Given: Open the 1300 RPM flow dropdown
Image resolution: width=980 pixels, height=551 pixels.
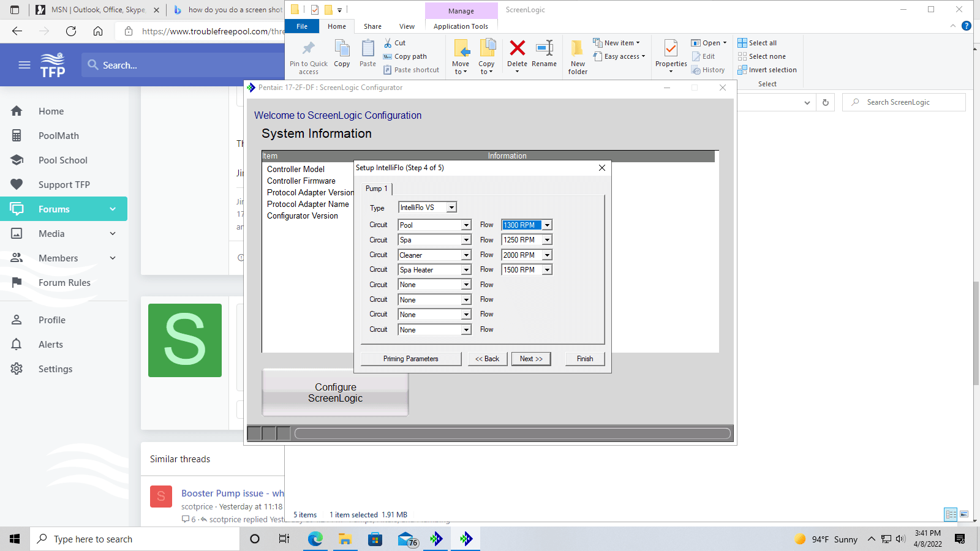Looking at the screenshot, I should coord(547,225).
